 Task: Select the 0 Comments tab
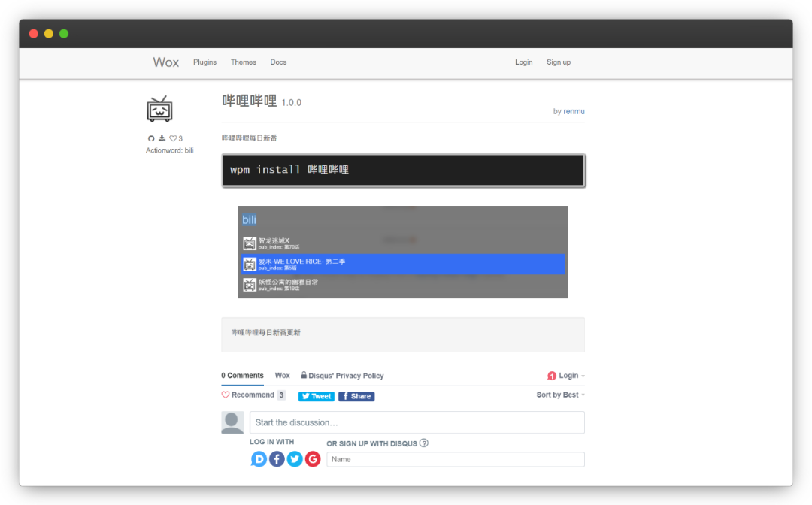[x=242, y=376]
